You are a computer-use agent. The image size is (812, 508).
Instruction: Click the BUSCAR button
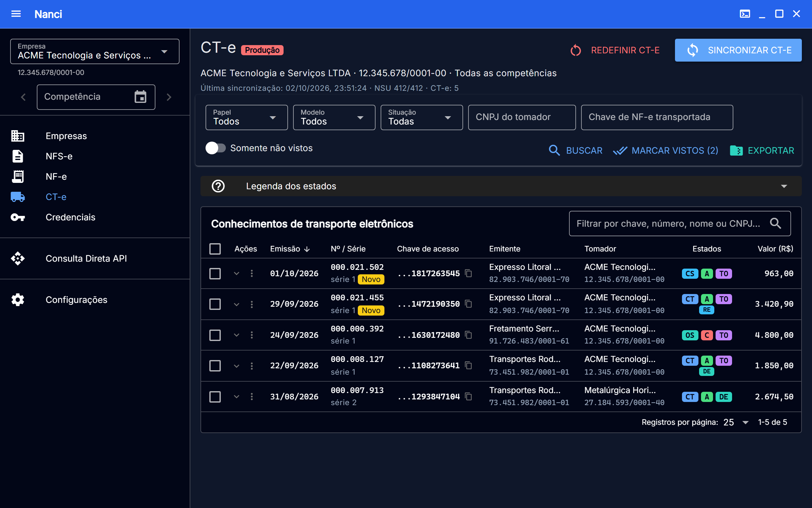pyautogui.click(x=575, y=150)
